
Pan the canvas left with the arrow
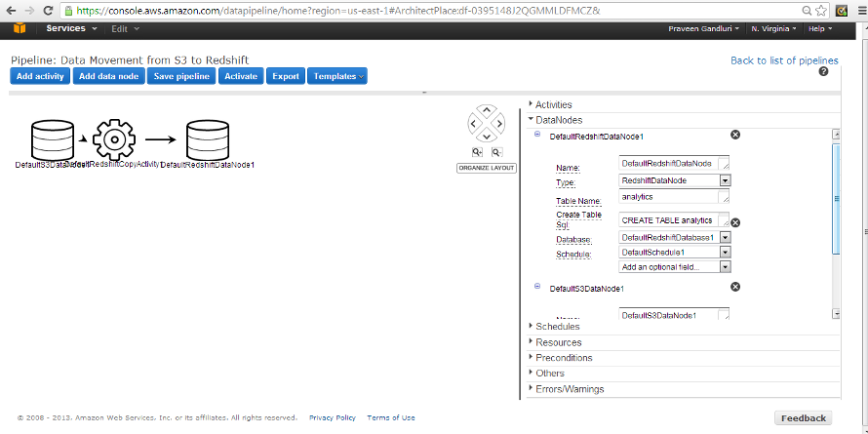(x=473, y=124)
